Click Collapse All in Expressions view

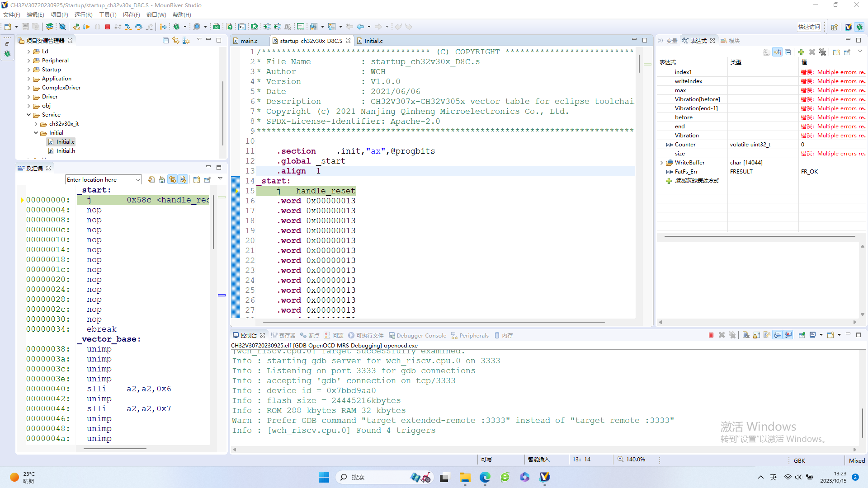[x=788, y=52]
